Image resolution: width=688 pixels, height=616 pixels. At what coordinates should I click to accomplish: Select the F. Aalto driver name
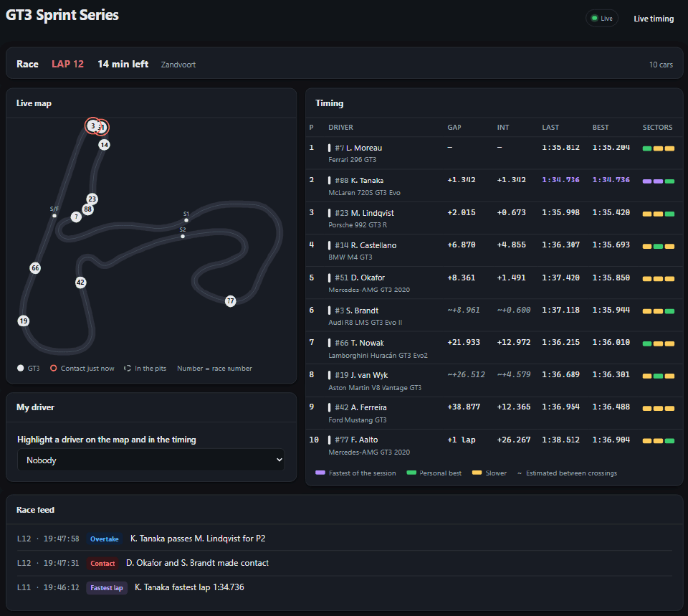pos(364,440)
